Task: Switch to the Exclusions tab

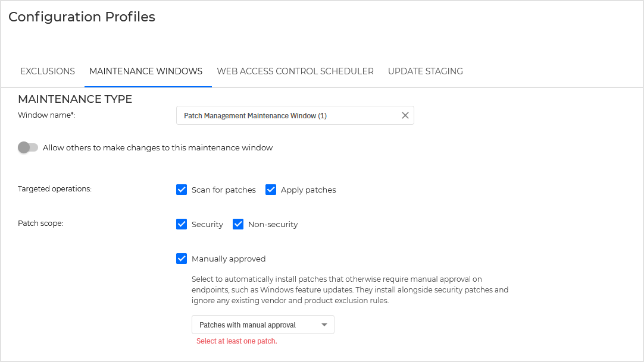Action: click(x=47, y=71)
